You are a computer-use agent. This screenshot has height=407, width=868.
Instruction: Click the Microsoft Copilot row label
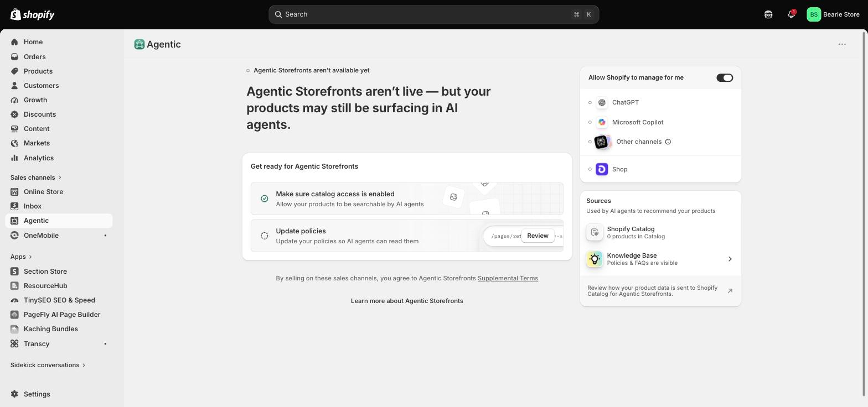638,122
